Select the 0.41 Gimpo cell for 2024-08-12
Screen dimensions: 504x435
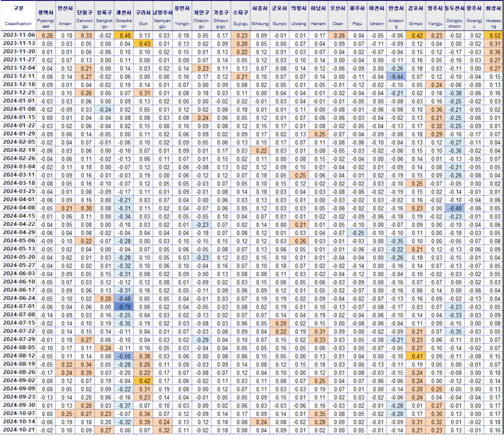[416, 356]
